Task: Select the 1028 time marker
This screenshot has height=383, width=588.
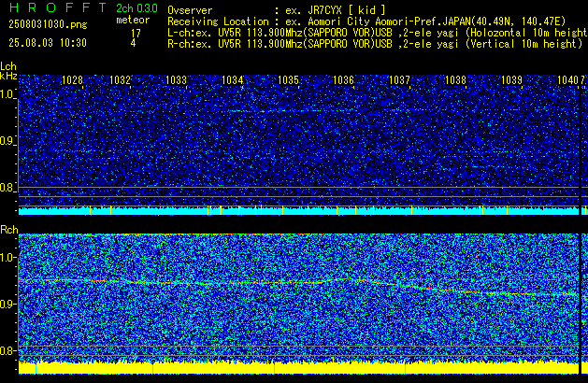Action: click(x=72, y=79)
